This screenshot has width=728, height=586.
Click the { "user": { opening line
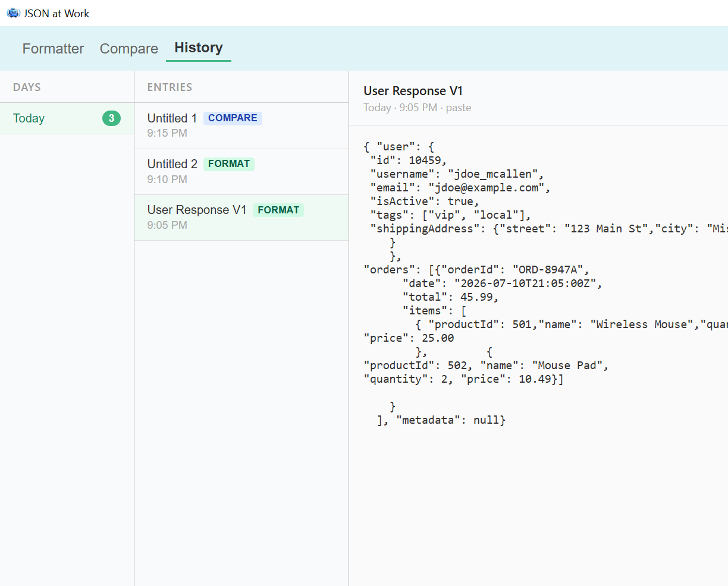pos(399,147)
